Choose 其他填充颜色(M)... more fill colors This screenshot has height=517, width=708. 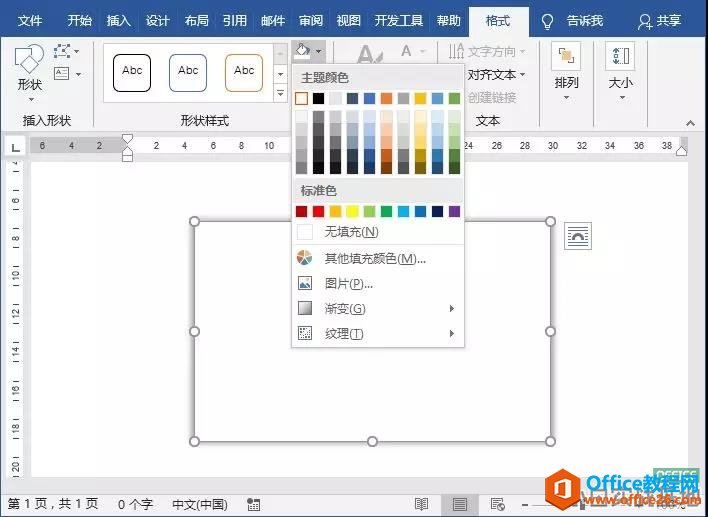pyautogui.click(x=377, y=258)
